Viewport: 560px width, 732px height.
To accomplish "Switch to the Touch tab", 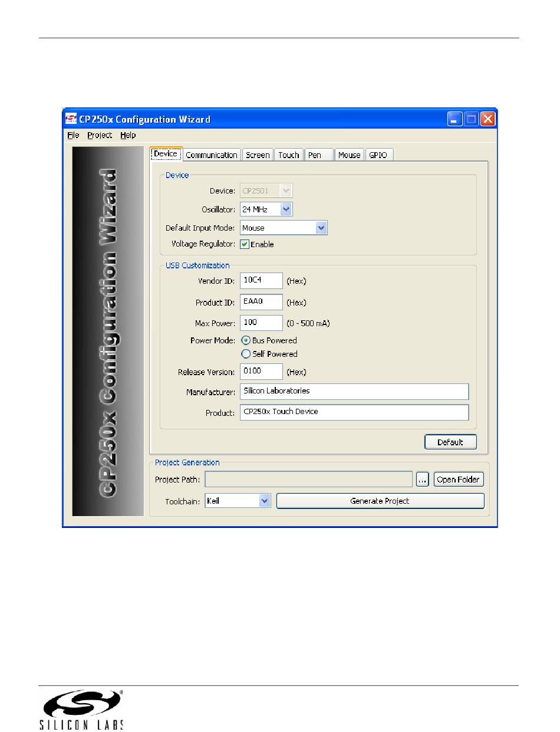I will [289, 155].
